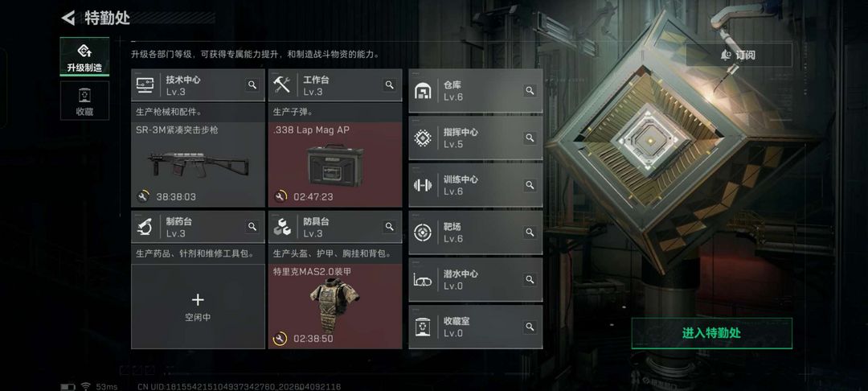
Task: Click the 订阅 subscribe button
Action: 739,55
